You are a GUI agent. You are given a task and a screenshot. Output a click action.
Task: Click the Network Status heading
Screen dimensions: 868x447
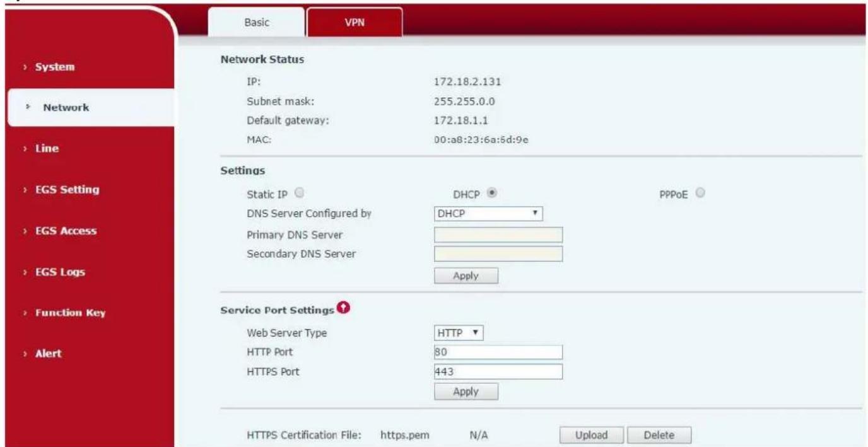tap(262, 60)
